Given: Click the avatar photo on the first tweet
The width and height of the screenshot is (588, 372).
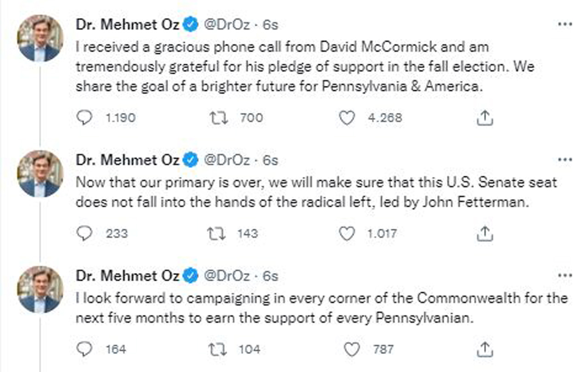Looking at the screenshot, I should (x=40, y=38).
